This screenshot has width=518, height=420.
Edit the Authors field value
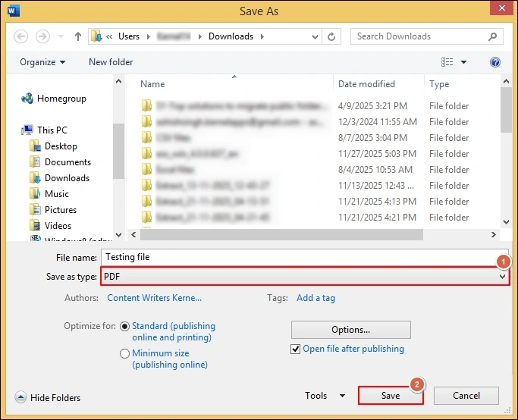point(154,298)
